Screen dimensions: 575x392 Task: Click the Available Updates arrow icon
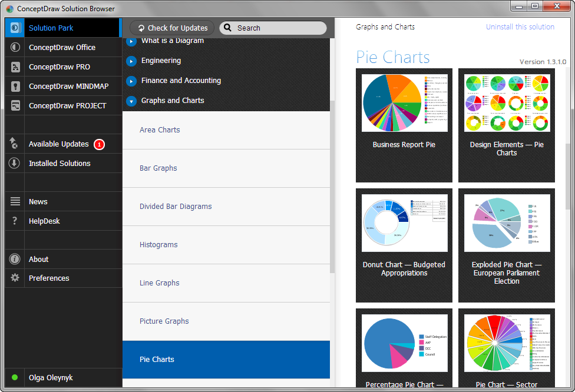(x=14, y=143)
